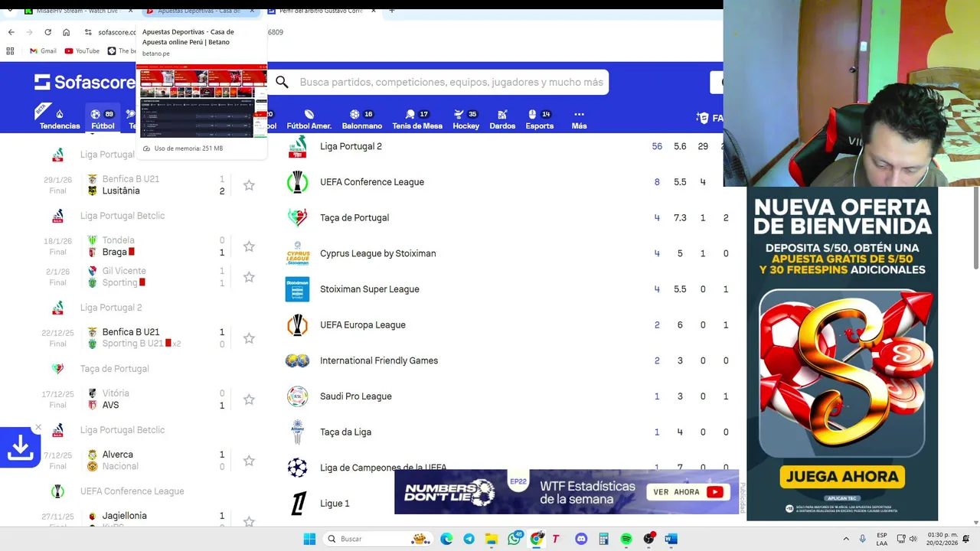Close the Apuestas Deportivas tab
Screen dimensions: 980x551
[252, 11]
